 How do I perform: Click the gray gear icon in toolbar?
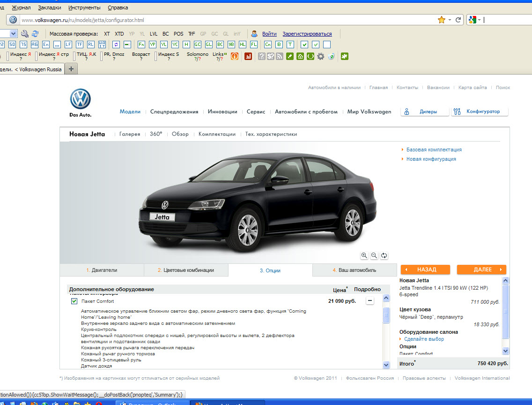click(321, 56)
